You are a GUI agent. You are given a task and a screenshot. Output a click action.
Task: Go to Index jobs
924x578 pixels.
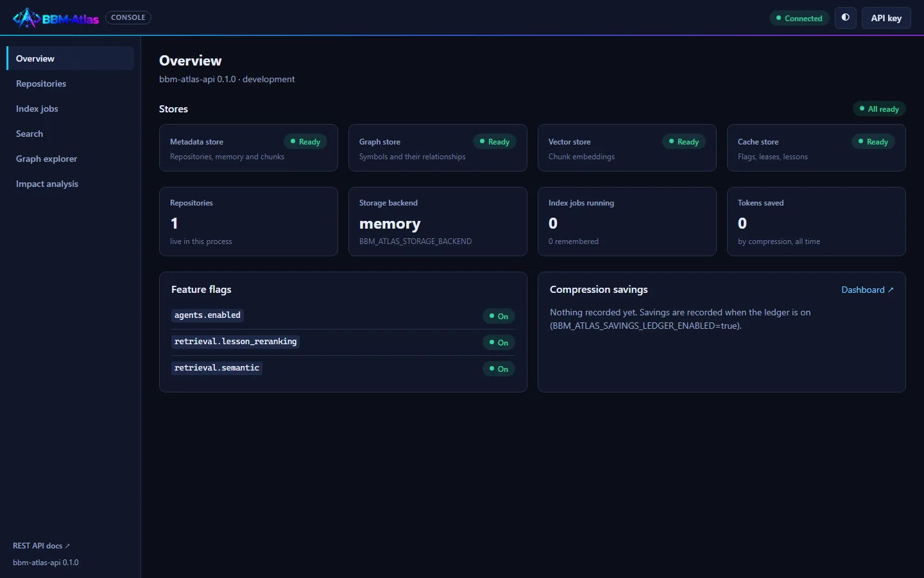point(71,109)
